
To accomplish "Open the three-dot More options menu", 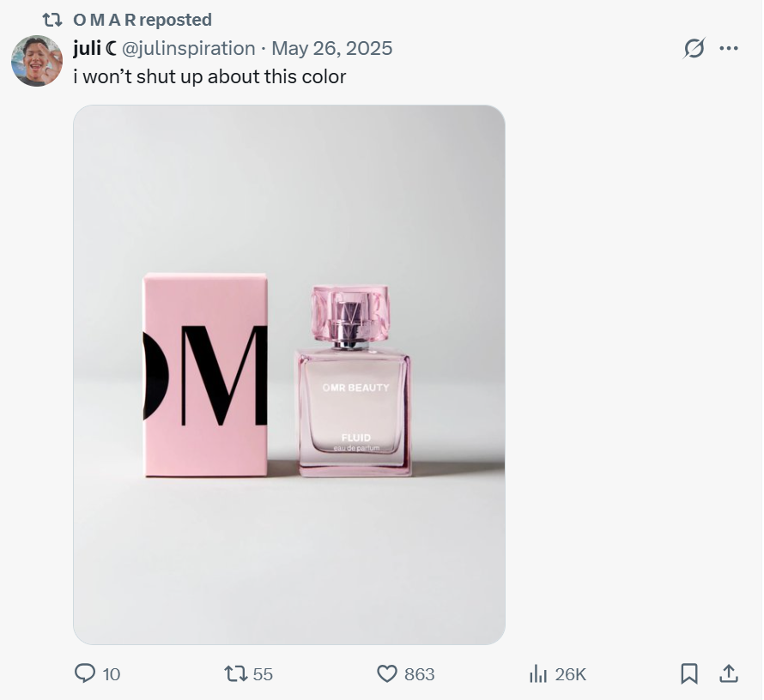I will click(x=729, y=49).
